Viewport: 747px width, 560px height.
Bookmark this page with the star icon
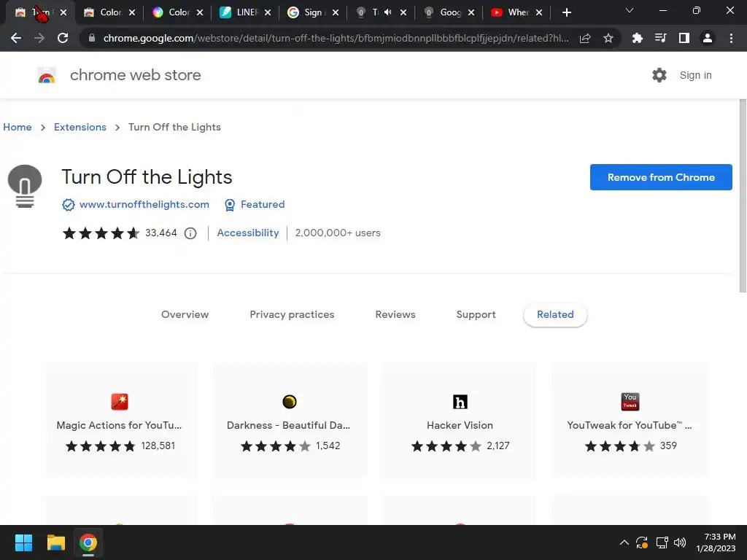[x=608, y=38]
